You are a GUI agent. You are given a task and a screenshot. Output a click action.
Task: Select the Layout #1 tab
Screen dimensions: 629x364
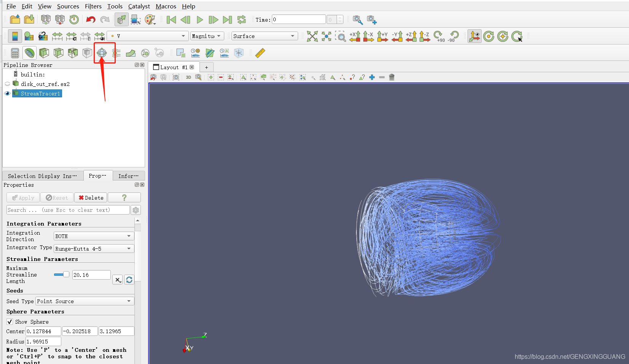pyautogui.click(x=174, y=67)
